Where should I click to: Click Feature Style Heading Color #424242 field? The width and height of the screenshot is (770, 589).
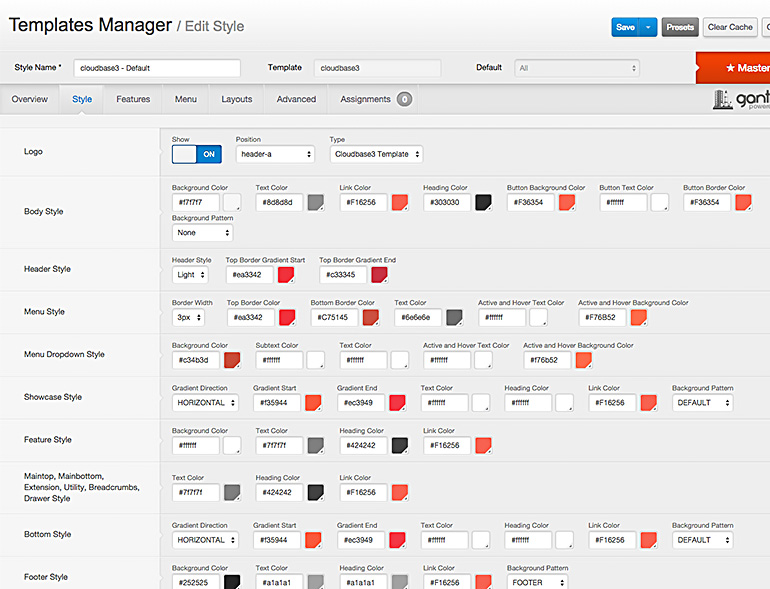pyautogui.click(x=363, y=446)
